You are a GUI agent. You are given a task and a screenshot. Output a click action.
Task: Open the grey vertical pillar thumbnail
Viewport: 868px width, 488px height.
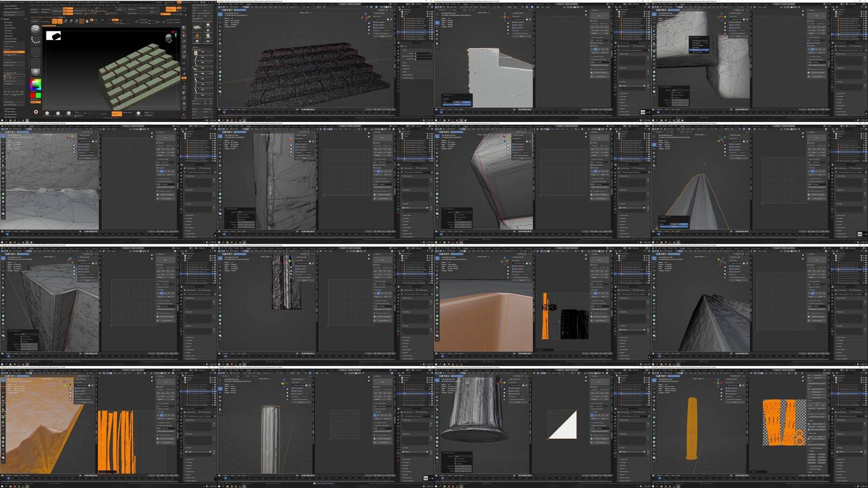click(325, 427)
